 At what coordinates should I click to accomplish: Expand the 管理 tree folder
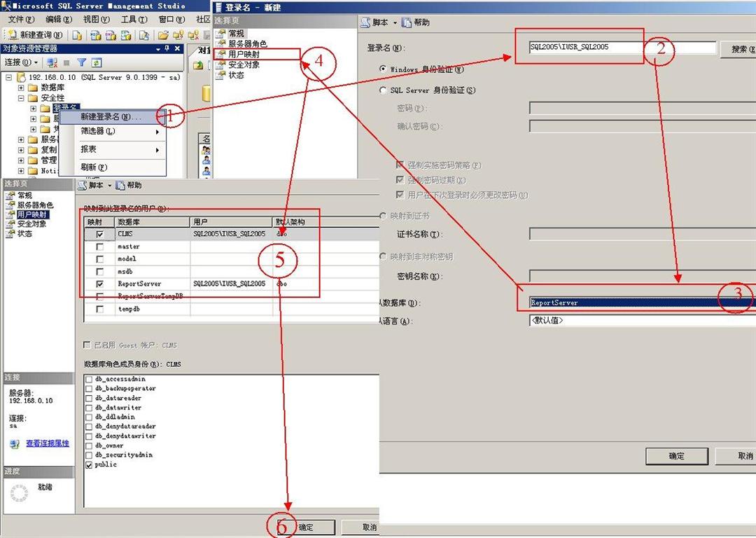click(x=21, y=160)
